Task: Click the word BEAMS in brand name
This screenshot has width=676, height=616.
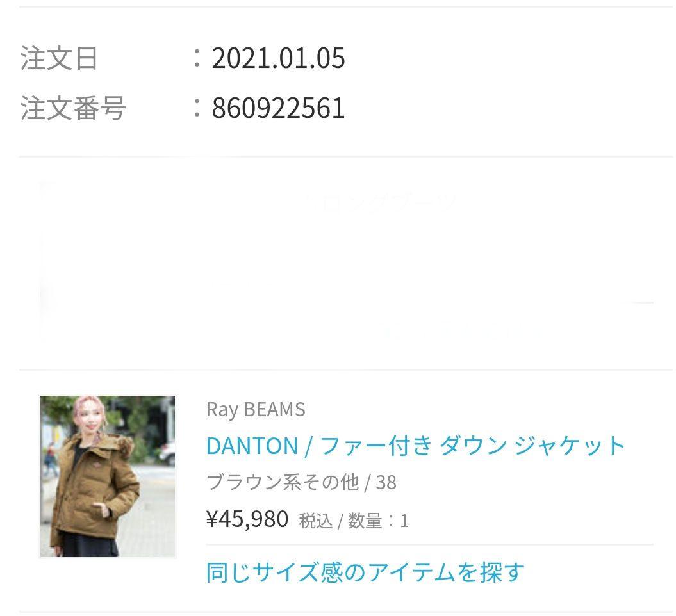Action: [274, 409]
